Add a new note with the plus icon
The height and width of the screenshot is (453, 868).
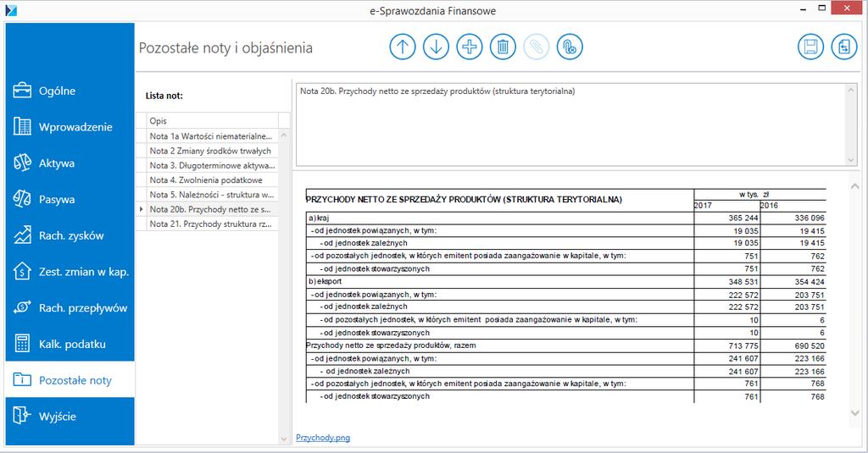pyautogui.click(x=470, y=47)
